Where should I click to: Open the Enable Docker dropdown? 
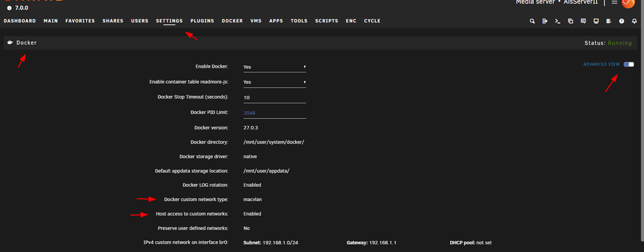274,67
